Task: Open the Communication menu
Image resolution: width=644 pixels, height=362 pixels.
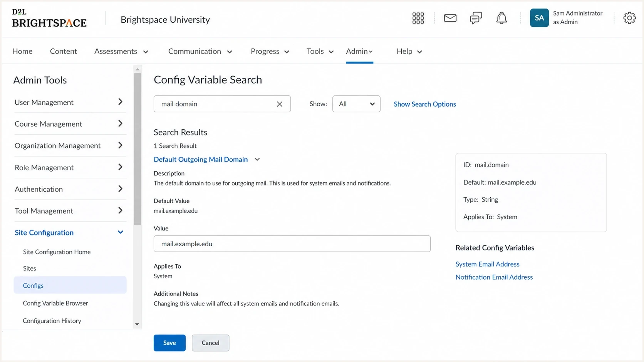Action: tap(200, 51)
